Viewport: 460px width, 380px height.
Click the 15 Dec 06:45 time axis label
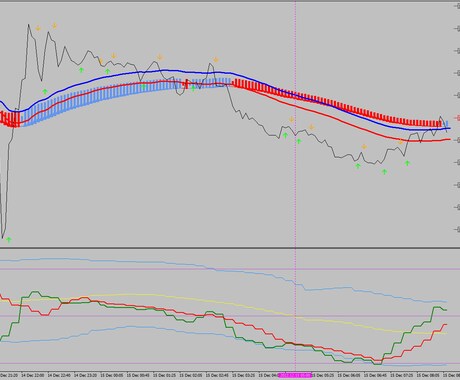click(x=375, y=375)
